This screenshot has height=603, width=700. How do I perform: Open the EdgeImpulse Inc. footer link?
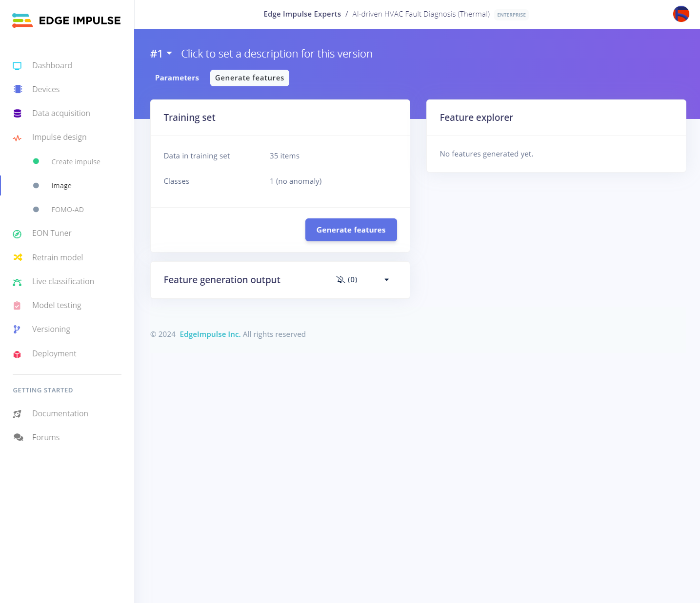[x=210, y=334]
